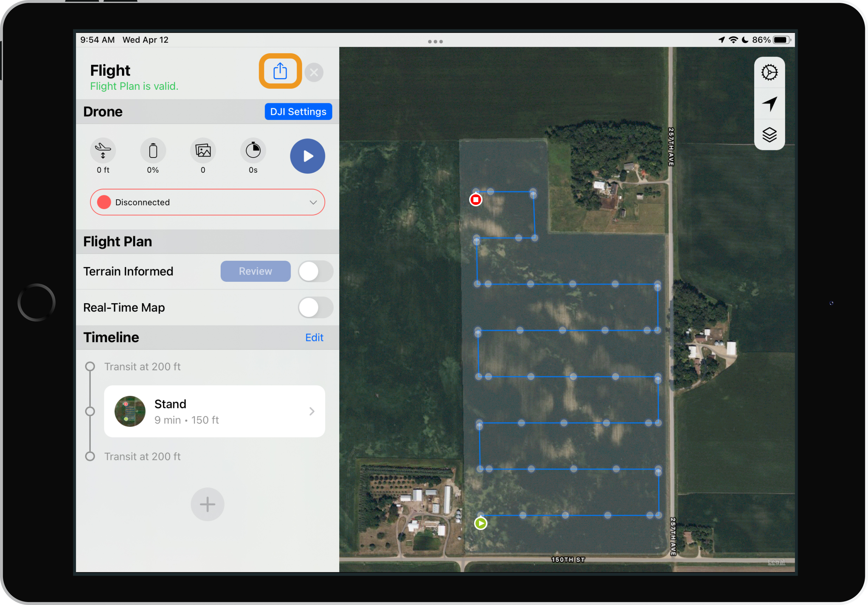
Task: Start the flight with the play button
Action: 307,156
